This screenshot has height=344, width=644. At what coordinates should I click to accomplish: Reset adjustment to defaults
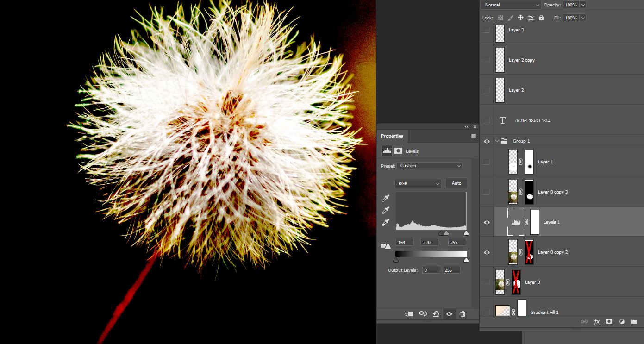[436, 314]
